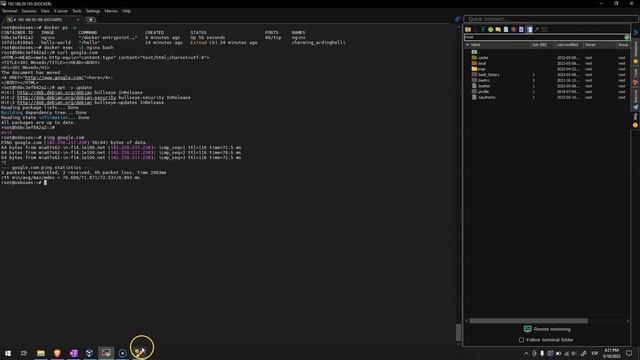Viewport: 640px width, 360px height.
Task: Open the notification center icon
Action: (x=629, y=353)
